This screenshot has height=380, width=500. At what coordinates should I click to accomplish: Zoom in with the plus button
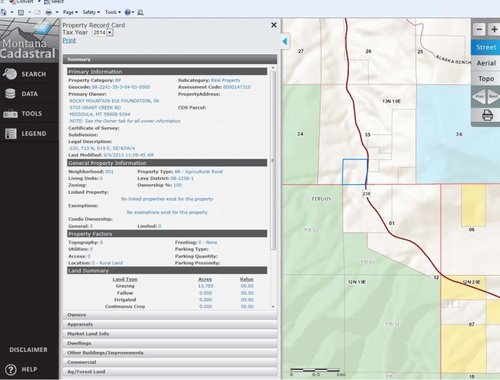pos(494,29)
